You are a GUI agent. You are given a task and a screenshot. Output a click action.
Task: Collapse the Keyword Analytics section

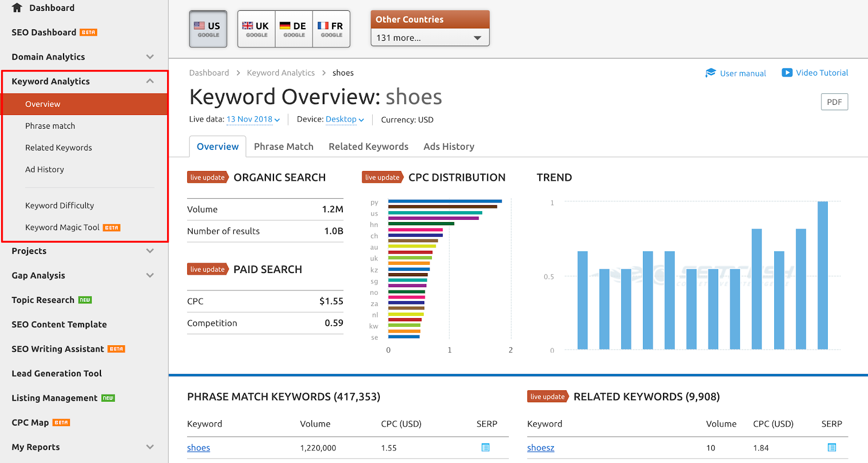150,81
